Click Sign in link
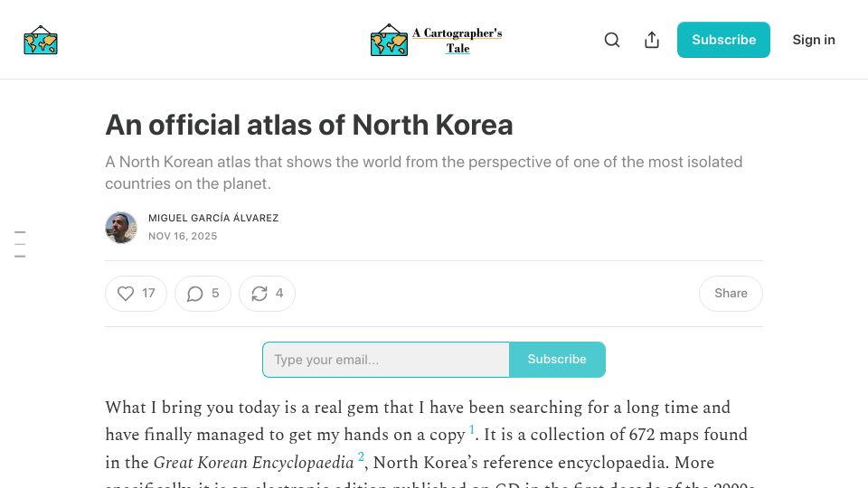This screenshot has width=868, height=488. click(x=814, y=40)
